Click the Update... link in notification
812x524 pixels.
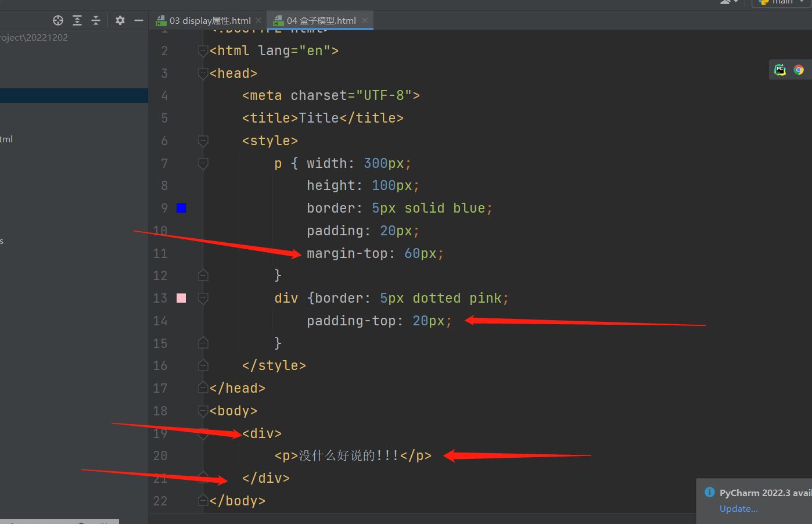click(738, 508)
